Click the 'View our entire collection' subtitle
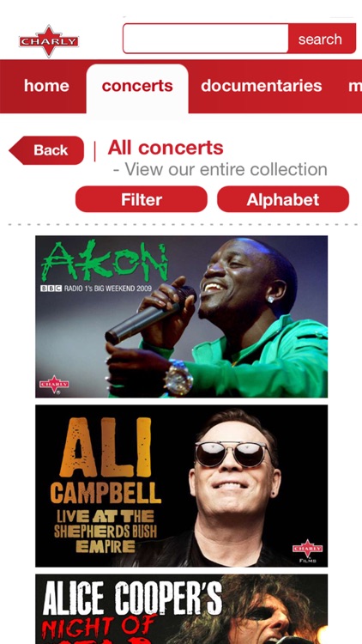The image size is (362, 644). [220, 169]
